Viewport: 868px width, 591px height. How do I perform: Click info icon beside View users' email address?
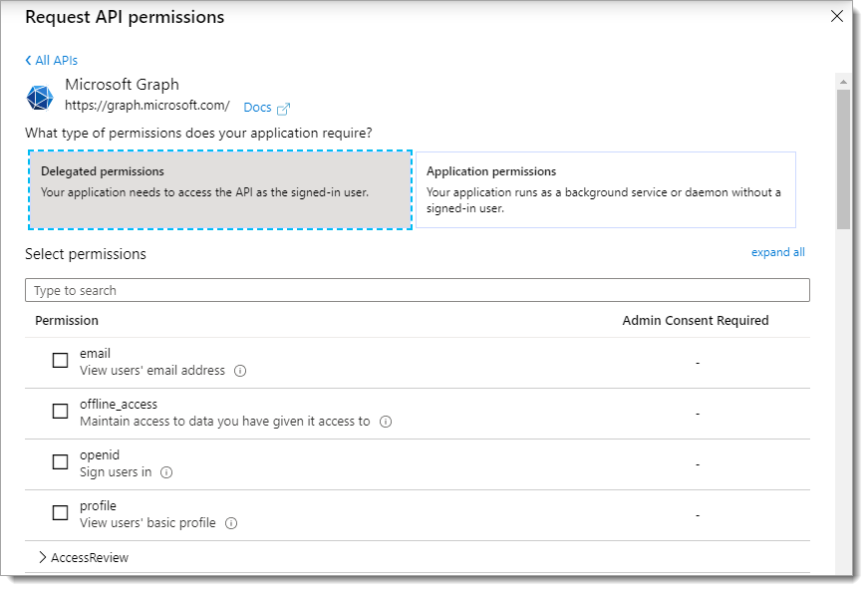coord(240,371)
